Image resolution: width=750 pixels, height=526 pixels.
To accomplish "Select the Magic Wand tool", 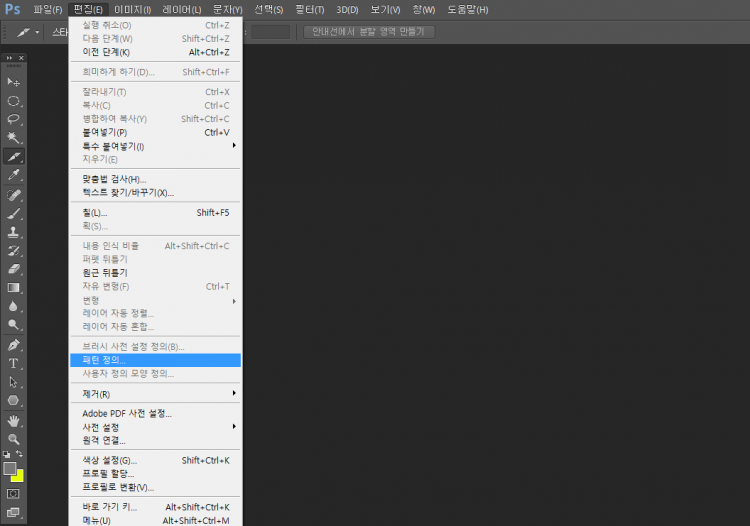I will 14,138.
